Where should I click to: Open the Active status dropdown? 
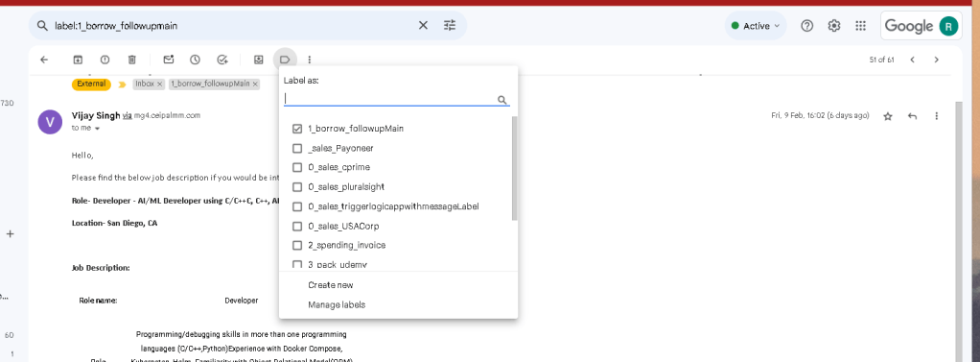coord(756,26)
